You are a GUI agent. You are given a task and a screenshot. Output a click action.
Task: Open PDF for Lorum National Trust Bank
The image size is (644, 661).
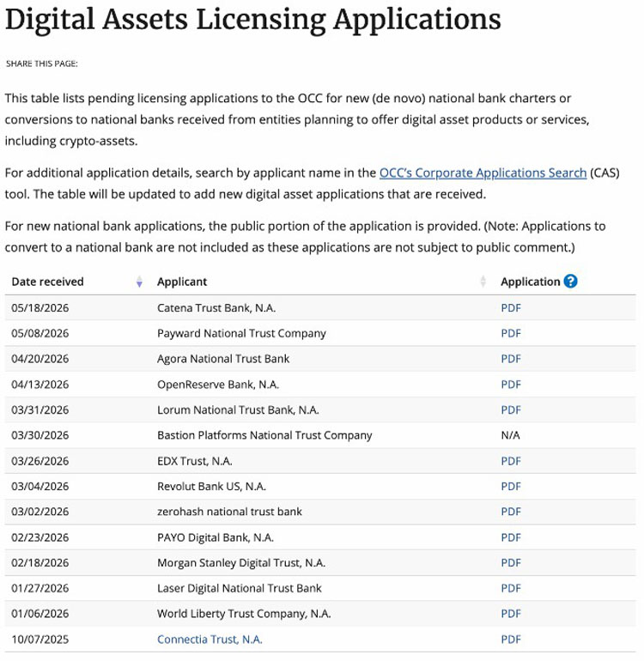pos(511,409)
